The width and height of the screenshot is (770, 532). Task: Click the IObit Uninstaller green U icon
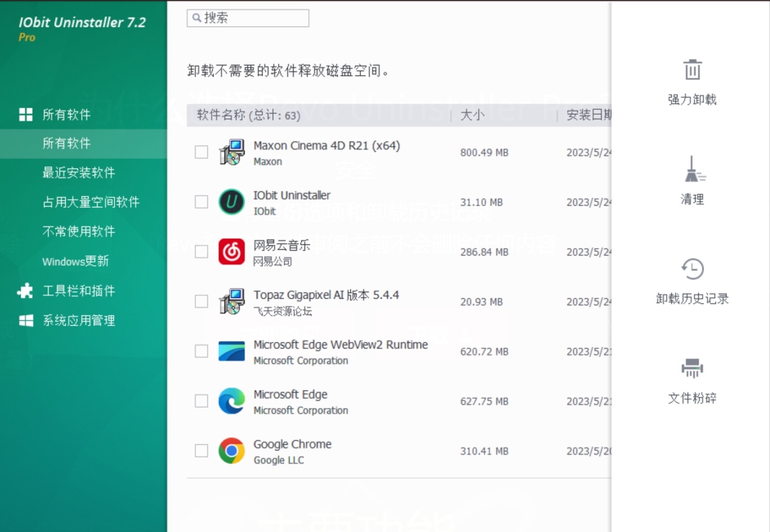(232, 202)
